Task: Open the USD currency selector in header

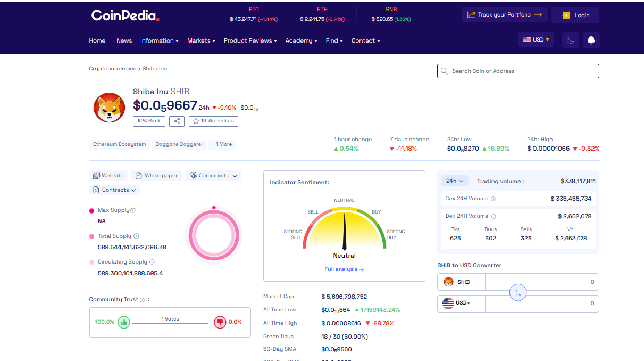Action: pos(536,39)
